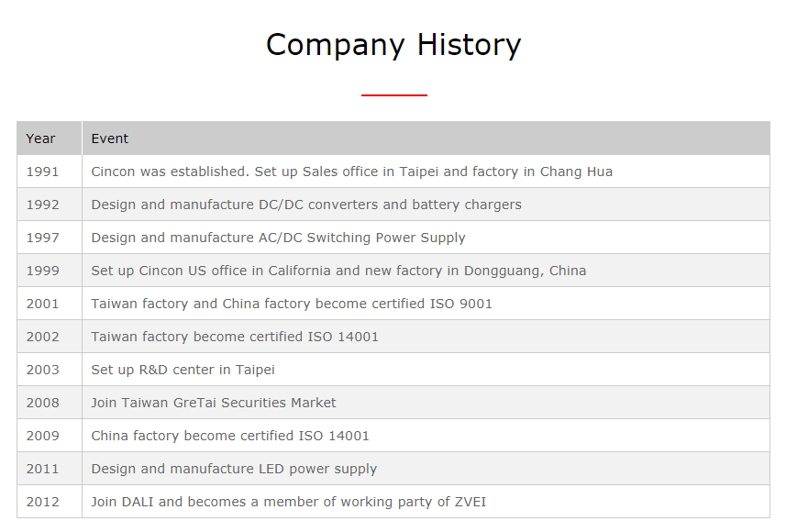
Task: Click the ISO 9001 certification event
Action: click(292, 304)
